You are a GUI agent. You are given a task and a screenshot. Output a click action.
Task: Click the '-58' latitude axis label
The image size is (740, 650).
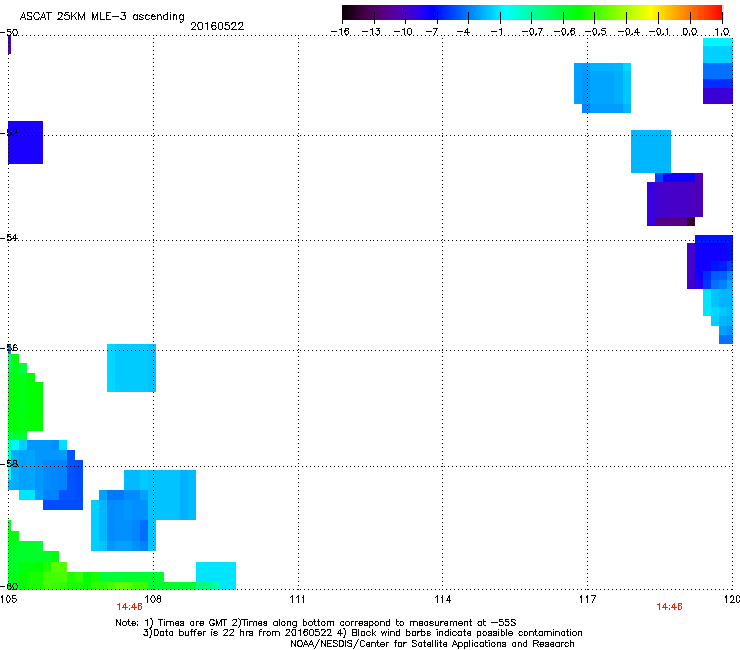(9, 464)
